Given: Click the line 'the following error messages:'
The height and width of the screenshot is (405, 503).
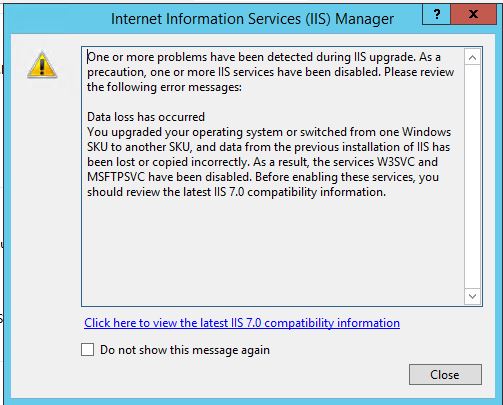Looking at the screenshot, I should [164, 87].
